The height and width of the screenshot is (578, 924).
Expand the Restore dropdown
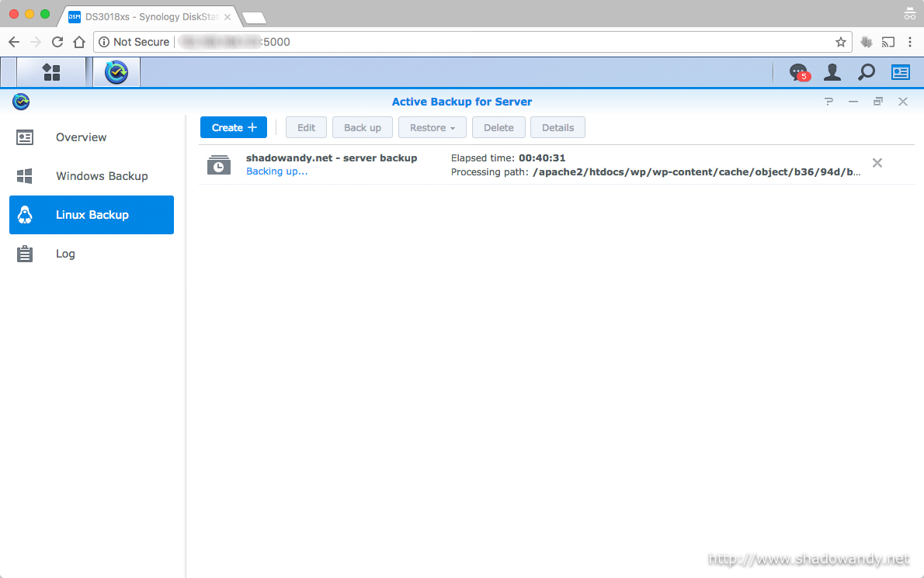coord(432,128)
